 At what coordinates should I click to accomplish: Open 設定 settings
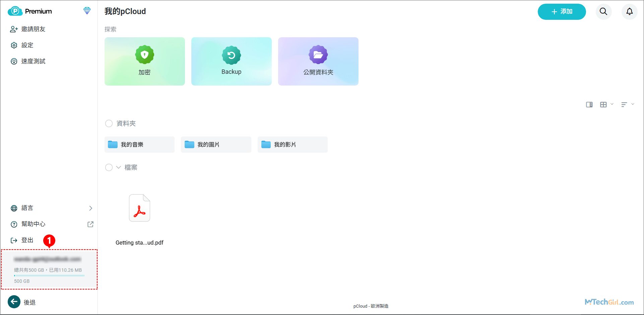27,45
